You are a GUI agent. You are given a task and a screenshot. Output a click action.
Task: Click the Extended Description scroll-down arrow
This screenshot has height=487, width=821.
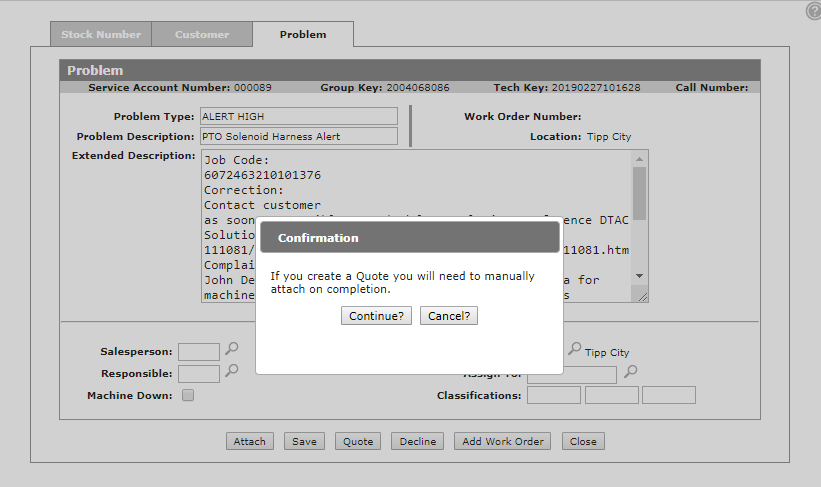pyautogui.click(x=639, y=277)
